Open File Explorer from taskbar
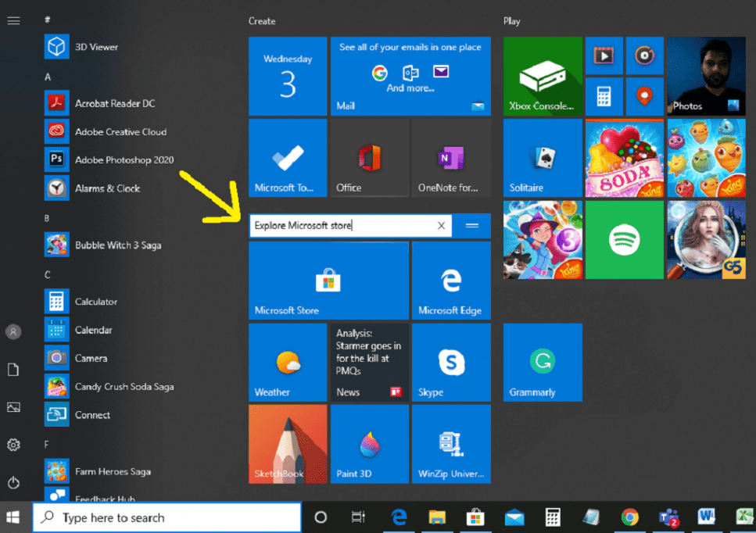Image resolution: width=756 pixels, height=533 pixels. click(437, 517)
